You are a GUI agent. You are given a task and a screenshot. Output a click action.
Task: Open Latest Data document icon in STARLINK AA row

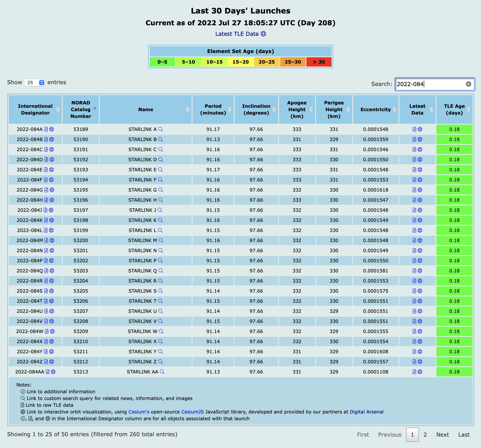tap(414, 372)
